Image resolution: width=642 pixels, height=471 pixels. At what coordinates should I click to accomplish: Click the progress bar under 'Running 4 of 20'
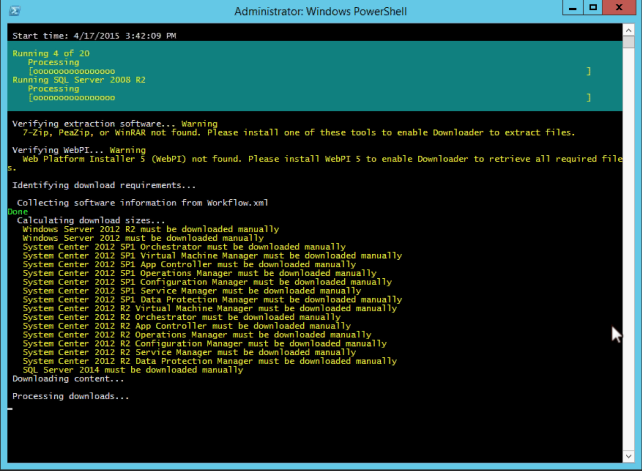coord(310,71)
